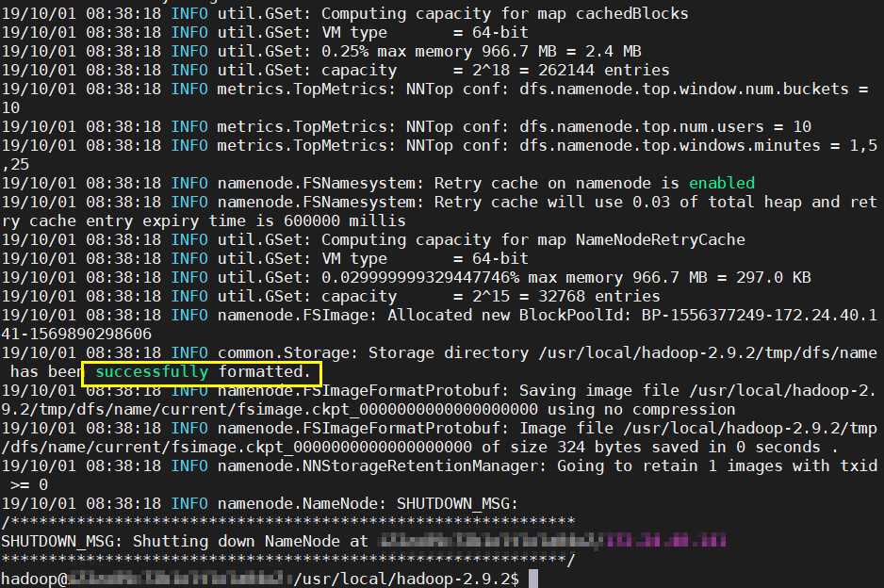Click 'SHUTDOWN_MSG: Shutting down NameNode at' line

[x=185, y=542]
